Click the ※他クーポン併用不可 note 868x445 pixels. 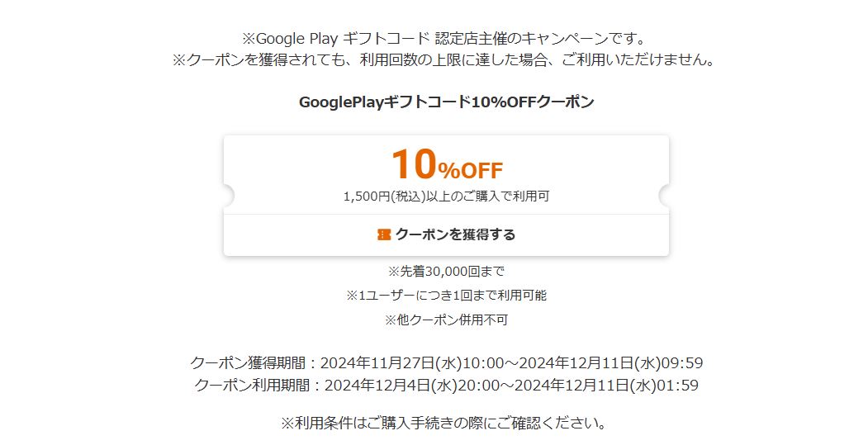pos(446,319)
